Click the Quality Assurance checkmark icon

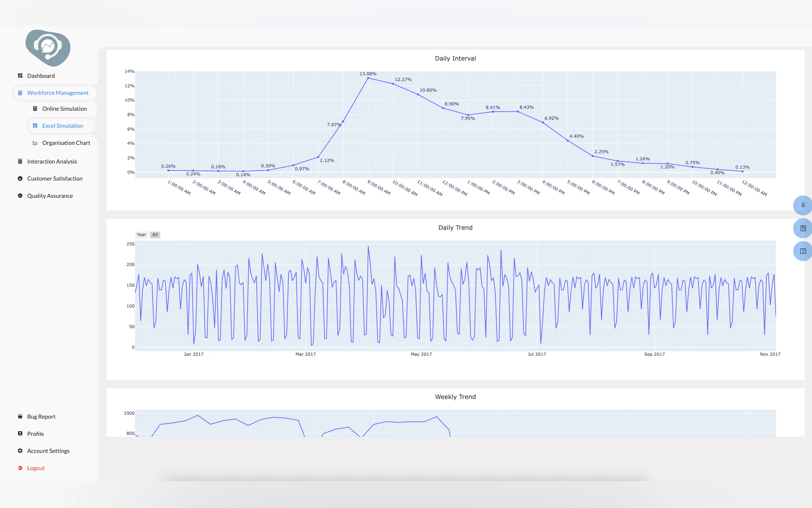20,195
